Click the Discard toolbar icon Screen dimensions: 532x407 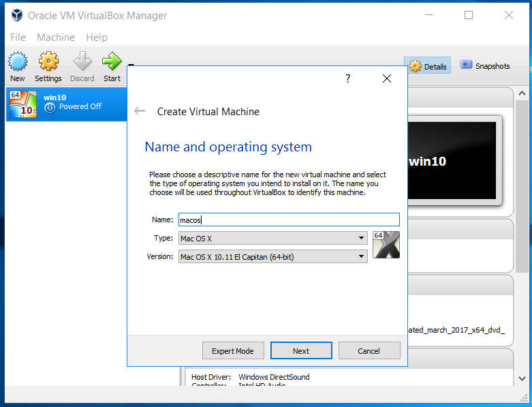point(82,67)
